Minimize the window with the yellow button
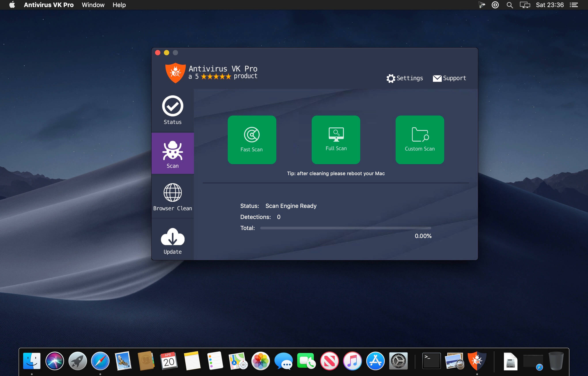The width and height of the screenshot is (588, 376). pyautogui.click(x=167, y=53)
